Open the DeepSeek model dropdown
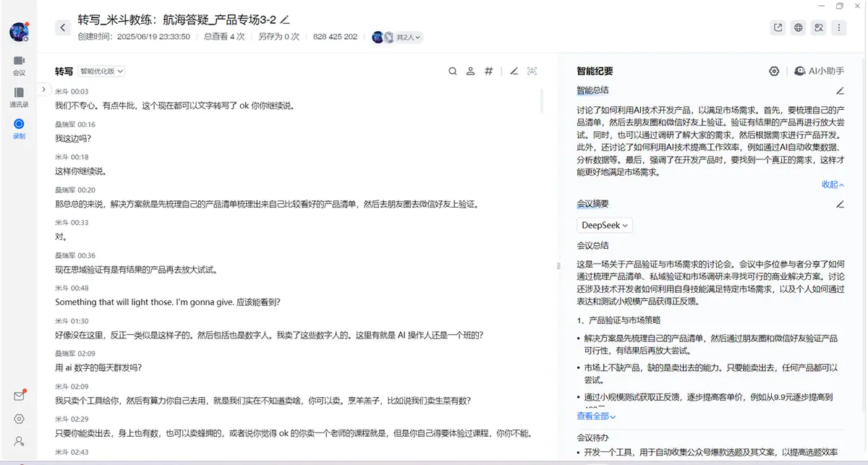 (x=605, y=225)
